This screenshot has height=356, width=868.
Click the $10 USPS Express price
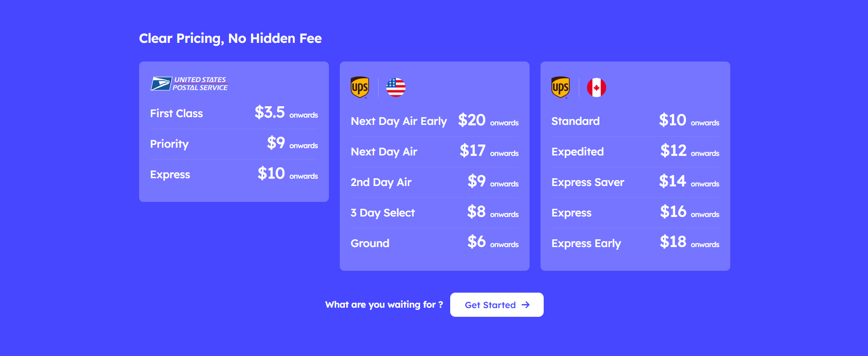click(x=271, y=174)
